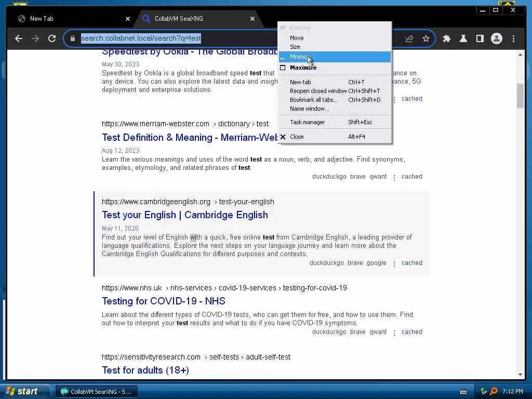Viewport: 532px width, 399px height.
Task: Select Bookmark all tabs entry
Action: (x=335, y=100)
